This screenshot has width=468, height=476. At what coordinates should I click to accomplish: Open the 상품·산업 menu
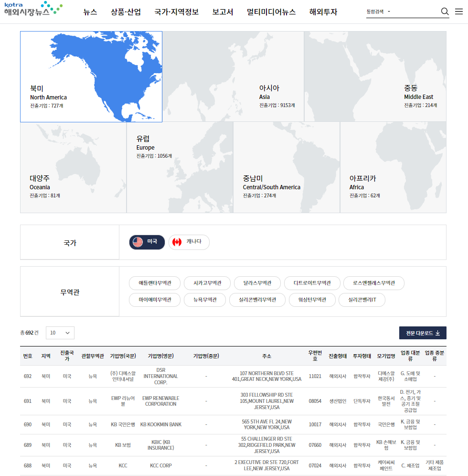click(x=126, y=12)
